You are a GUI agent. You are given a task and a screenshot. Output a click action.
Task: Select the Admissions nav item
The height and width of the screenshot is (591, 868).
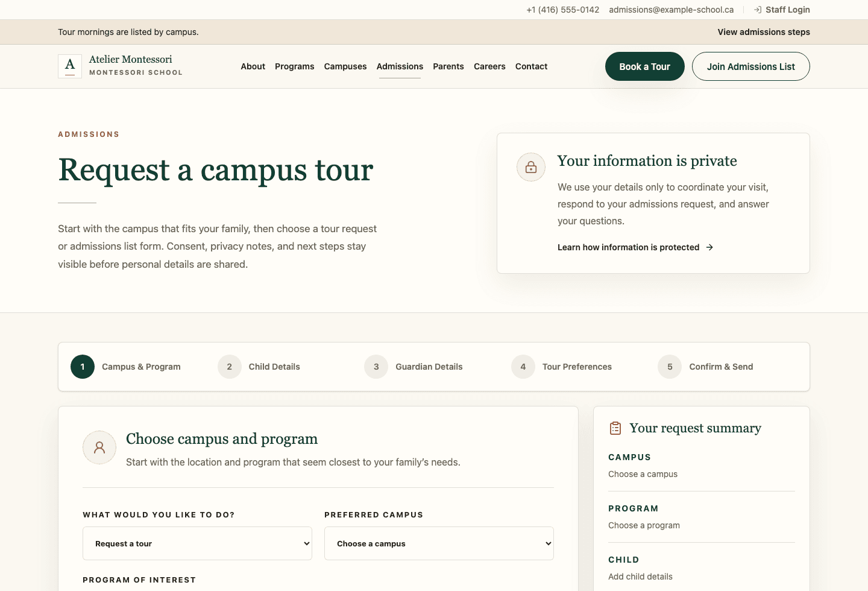coord(400,66)
